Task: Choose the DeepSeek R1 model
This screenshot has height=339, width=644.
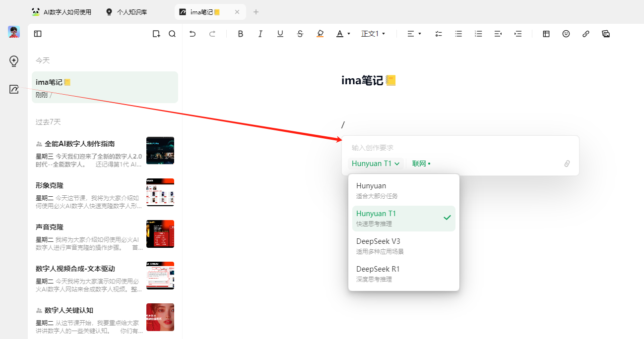Action: pyautogui.click(x=404, y=274)
